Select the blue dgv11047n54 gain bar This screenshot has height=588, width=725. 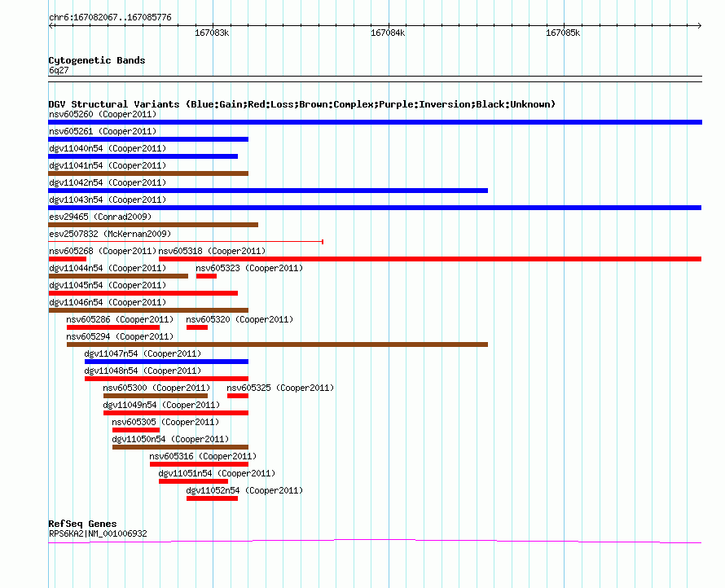point(166,362)
